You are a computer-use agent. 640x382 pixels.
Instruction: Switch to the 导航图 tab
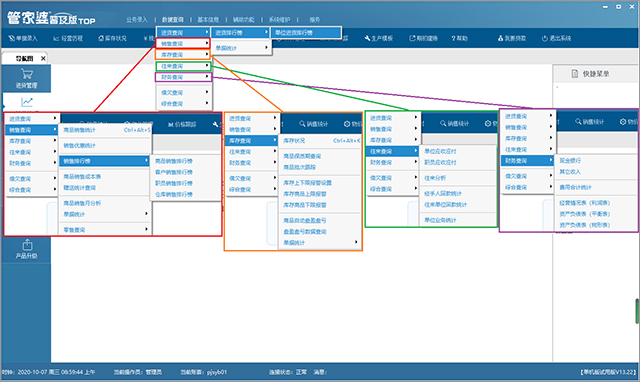[x=24, y=59]
